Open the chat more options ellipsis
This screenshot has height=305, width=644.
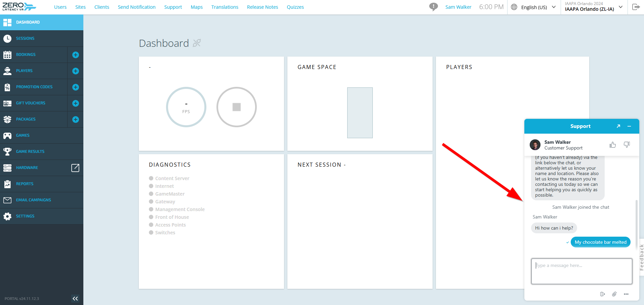coord(626,294)
